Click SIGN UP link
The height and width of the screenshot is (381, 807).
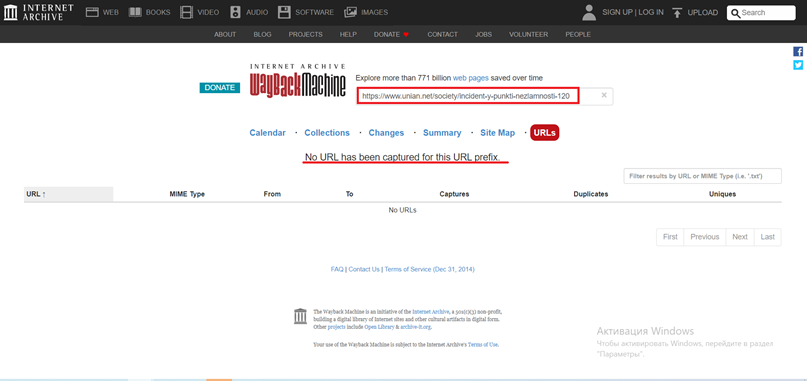[x=617, y=12]
